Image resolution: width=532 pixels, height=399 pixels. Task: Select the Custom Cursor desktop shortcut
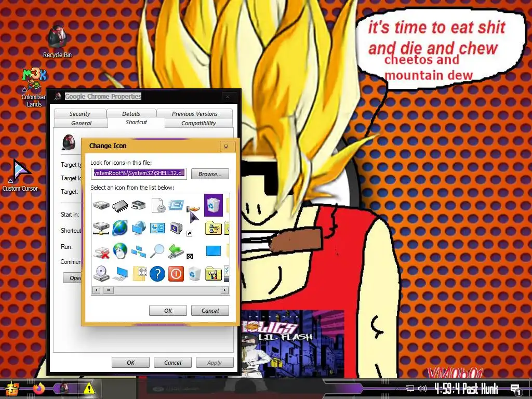tap(20, 175)
